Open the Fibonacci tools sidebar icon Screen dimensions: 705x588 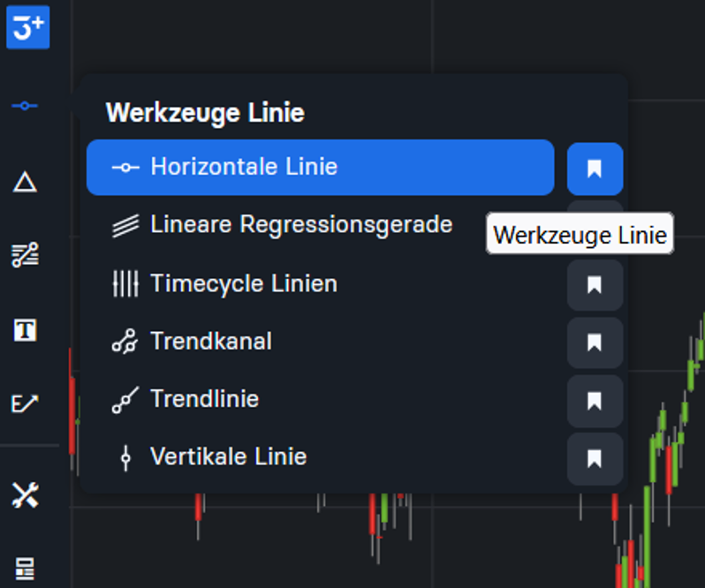point(25,255)
